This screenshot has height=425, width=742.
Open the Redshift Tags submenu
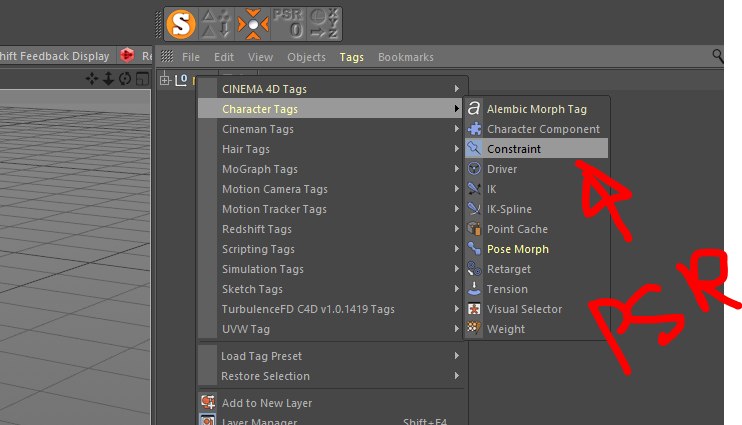click(x=332, y=229)
